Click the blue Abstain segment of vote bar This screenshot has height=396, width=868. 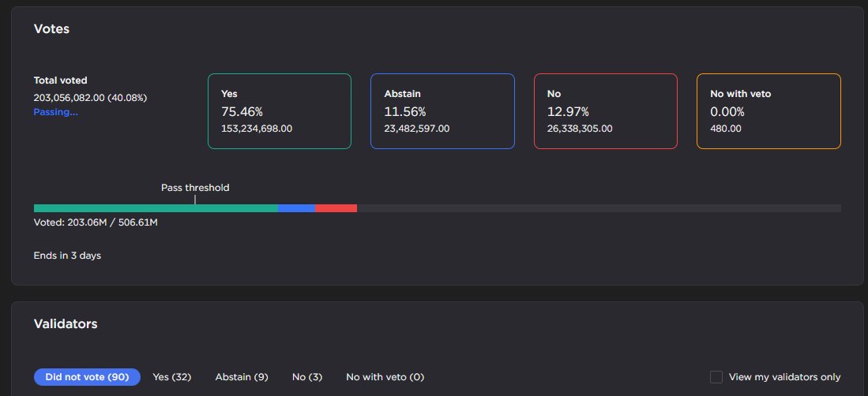(297, 208)
